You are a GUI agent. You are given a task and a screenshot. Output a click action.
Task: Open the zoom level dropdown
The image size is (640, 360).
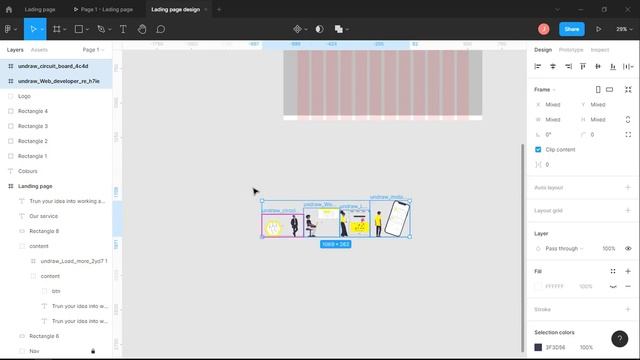click(x=624, y=29)
